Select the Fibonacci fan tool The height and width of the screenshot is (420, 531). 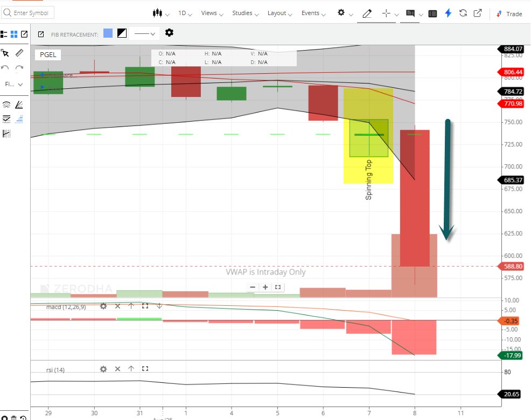(x=19, y=104)
